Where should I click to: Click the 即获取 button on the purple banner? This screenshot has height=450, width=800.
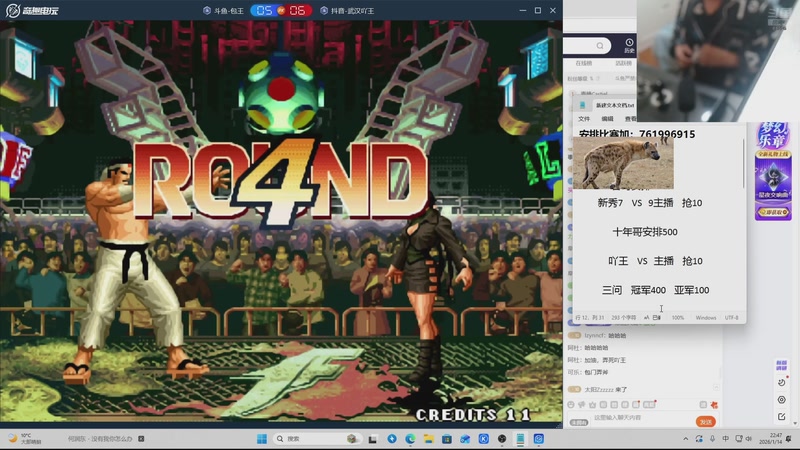pyautogui.click(x=773, y=212)
